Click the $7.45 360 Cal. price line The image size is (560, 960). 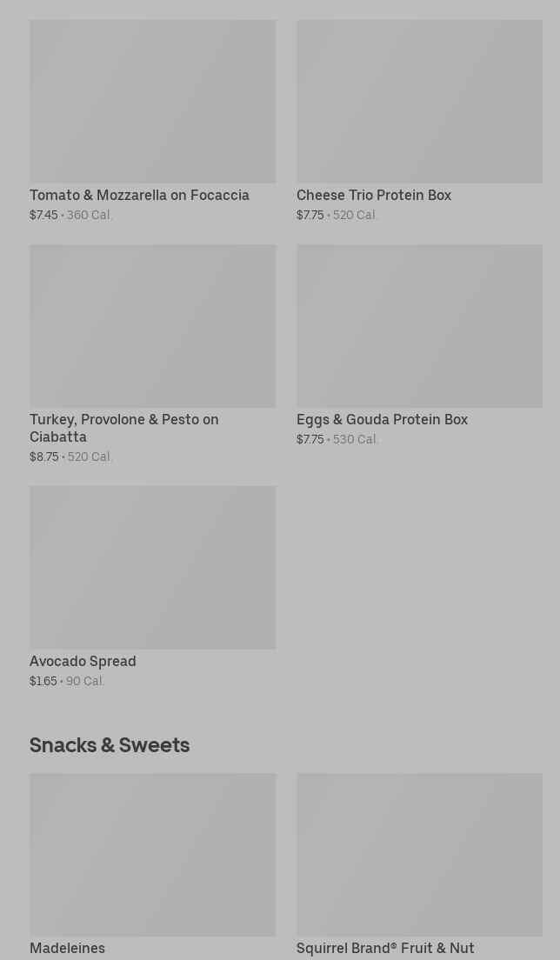tap(70, 215)
